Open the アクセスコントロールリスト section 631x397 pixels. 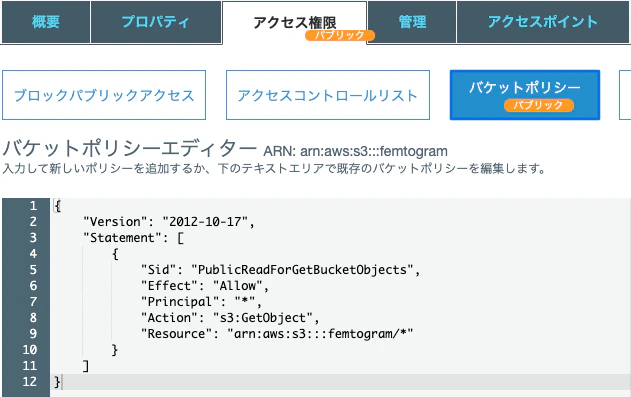point(328,95)
